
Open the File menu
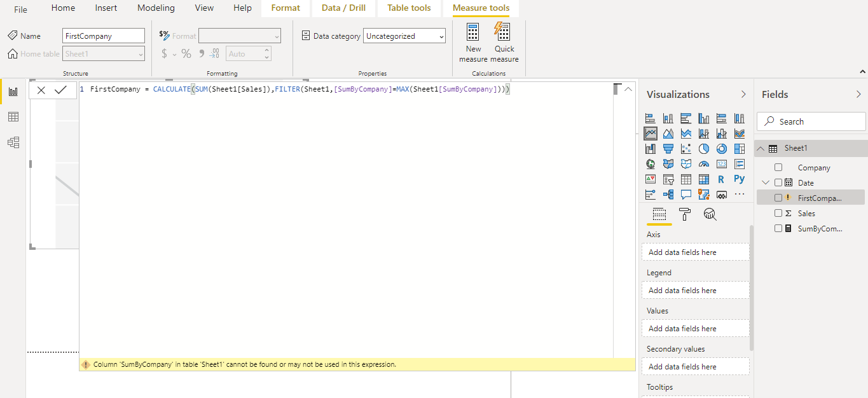(21, 9)
